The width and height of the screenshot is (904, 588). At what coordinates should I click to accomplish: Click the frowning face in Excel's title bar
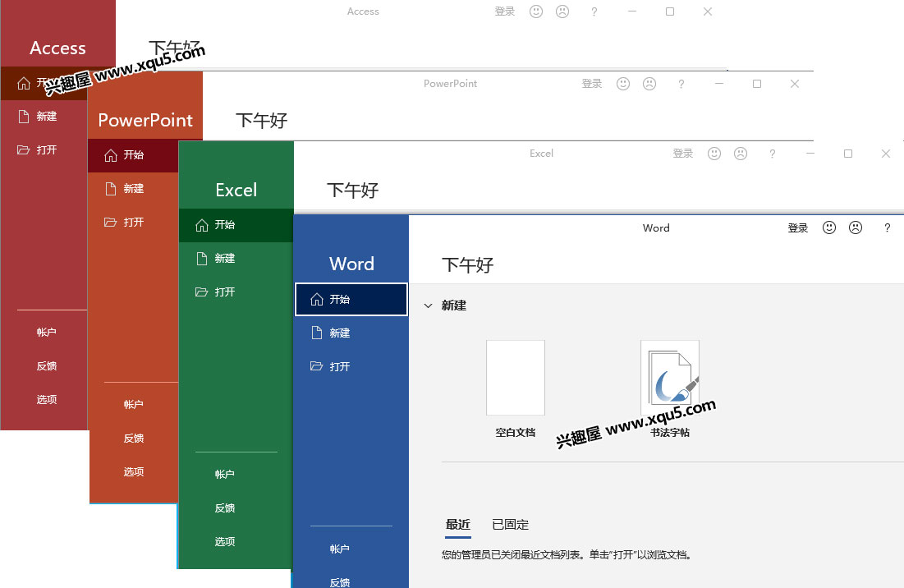(x=741, y=154)
